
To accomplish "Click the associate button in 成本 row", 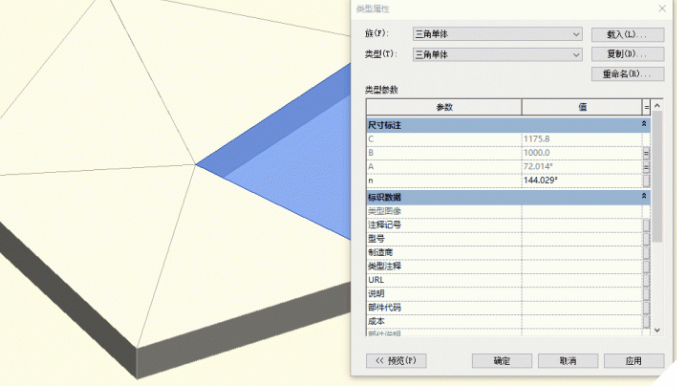I will coord(646,322).
